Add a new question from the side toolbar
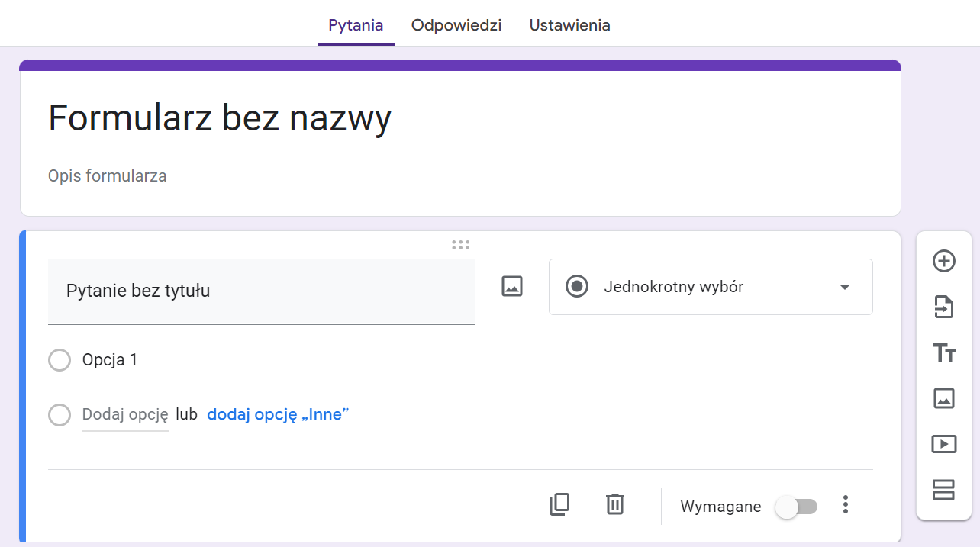Image resolution: width=980 pixels, height=547 pixels. coord(944,261)
